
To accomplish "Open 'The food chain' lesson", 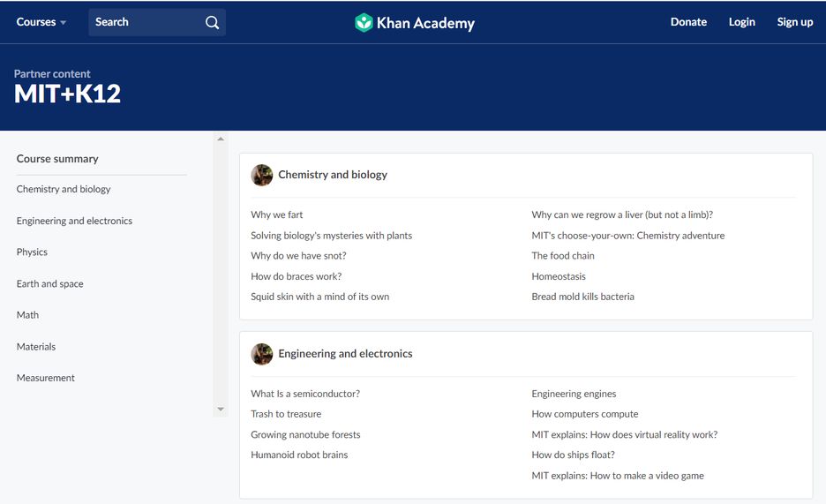I will click(563, 256).
